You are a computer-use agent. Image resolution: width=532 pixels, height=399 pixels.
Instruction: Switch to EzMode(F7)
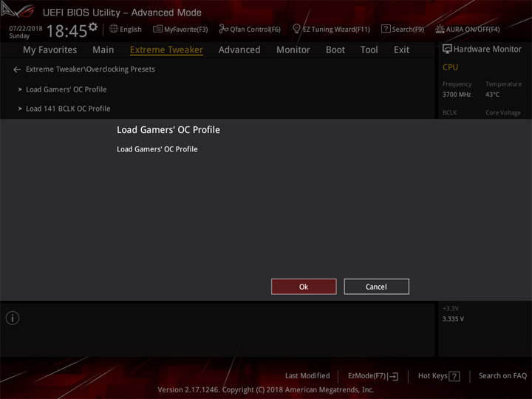pyautogui.click(x=373, y=376)
